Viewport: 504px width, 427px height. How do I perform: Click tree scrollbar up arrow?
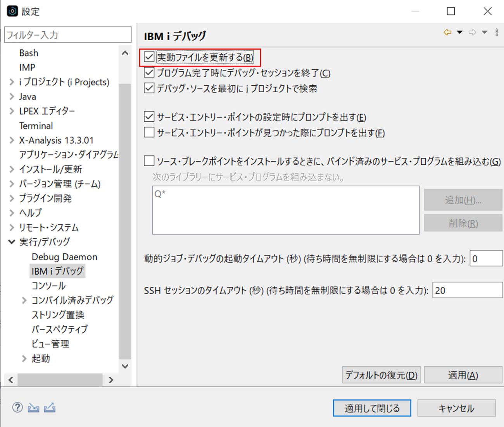125,53
